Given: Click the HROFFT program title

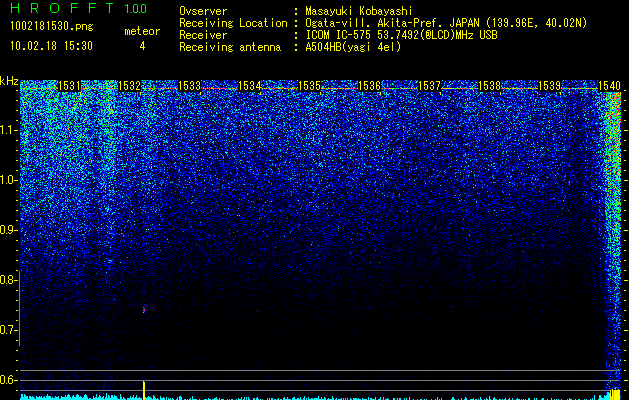Looking at the screenshot, I should click(64, 8).
